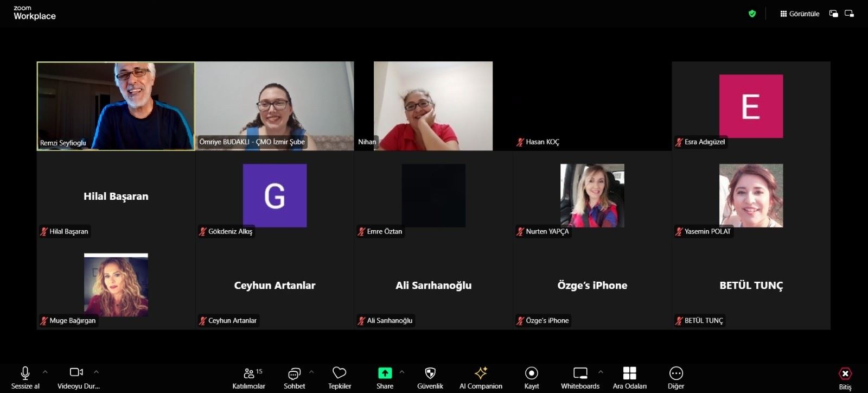Expand the audio options arrow beside microphone
The width and height of the screenshot is (868, 393).
click(45, 372)
